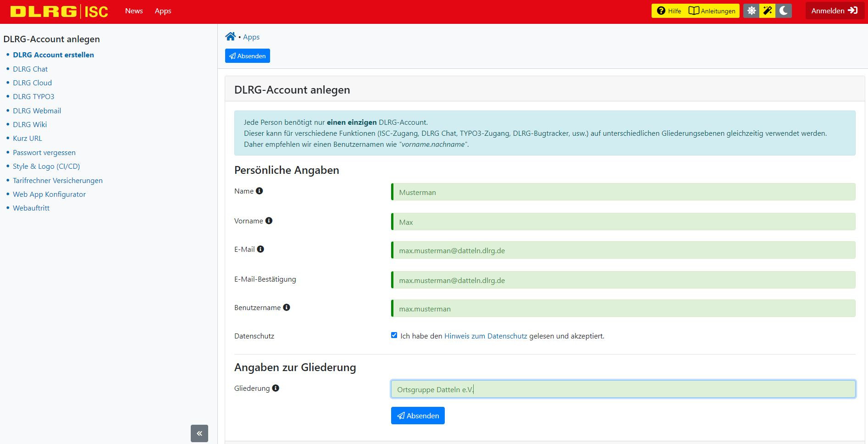Select DLRG Account erstellen in sidebar
Viewport: 868px width, 444px height.
coord(53,55)
